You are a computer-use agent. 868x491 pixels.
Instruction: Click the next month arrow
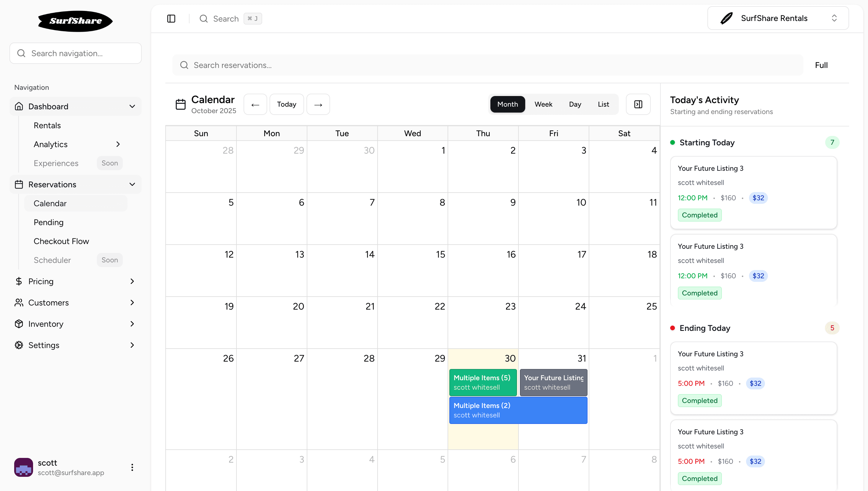click(x=318, y=105)
